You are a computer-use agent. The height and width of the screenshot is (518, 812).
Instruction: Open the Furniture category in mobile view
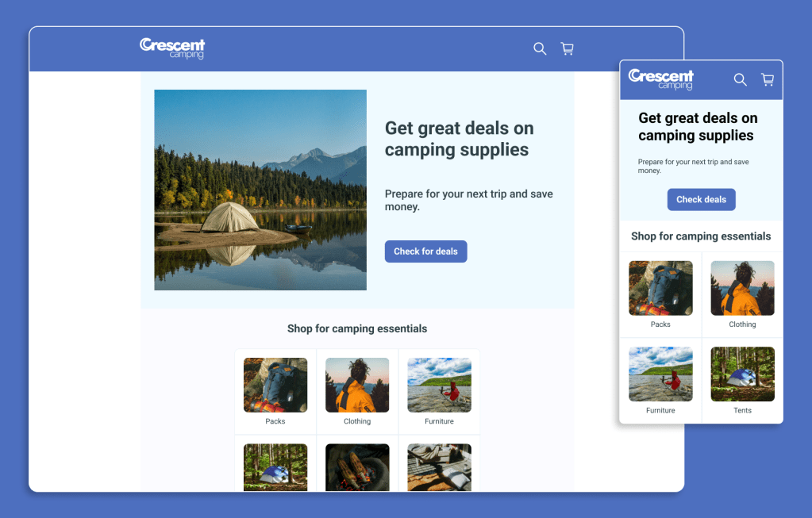pyautogui.click(x=660, y=380)
